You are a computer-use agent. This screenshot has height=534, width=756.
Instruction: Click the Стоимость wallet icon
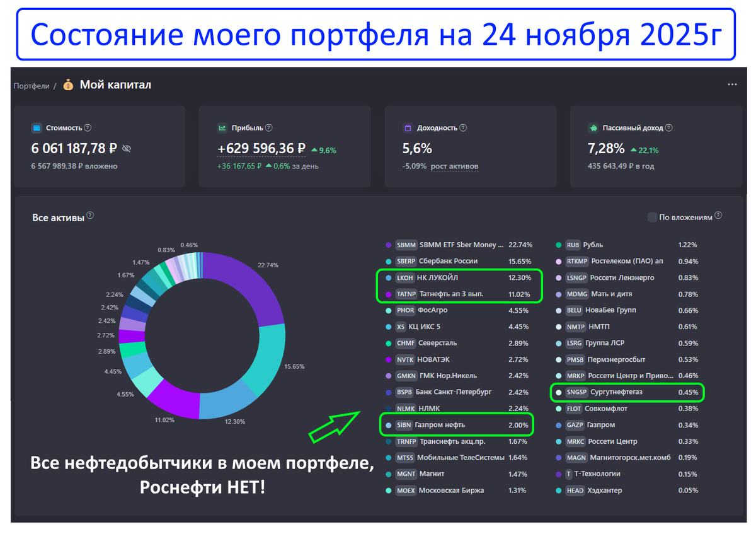coord(37,128)
